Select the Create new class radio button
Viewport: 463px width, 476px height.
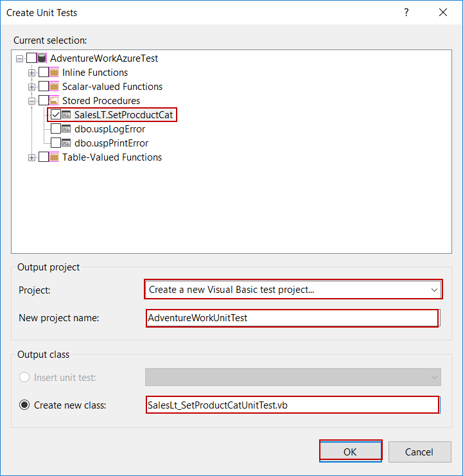click(25, 405)
